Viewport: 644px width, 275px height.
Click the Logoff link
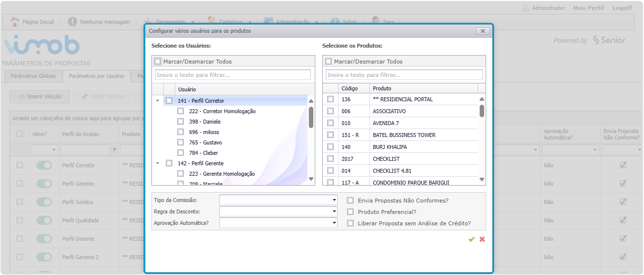tap(622, 8)
